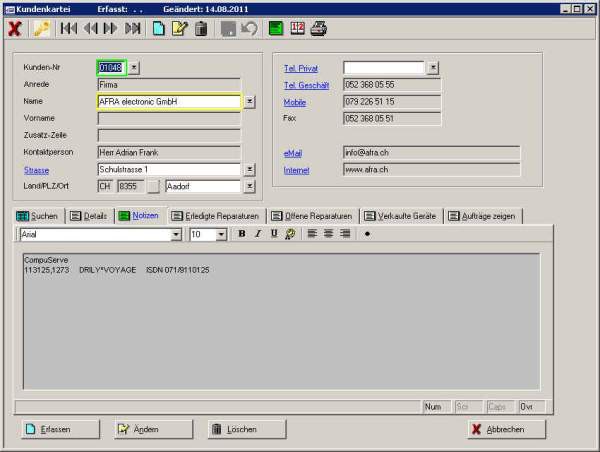Screen dimensions: 600x452
Task: Open the text color picker icon
Action: [x=290, y=234]
